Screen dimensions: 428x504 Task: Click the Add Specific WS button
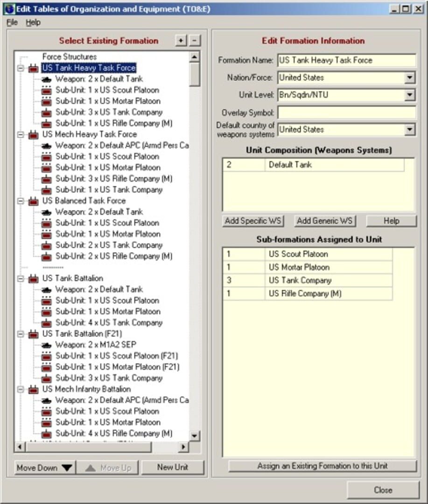coord(253,220)
